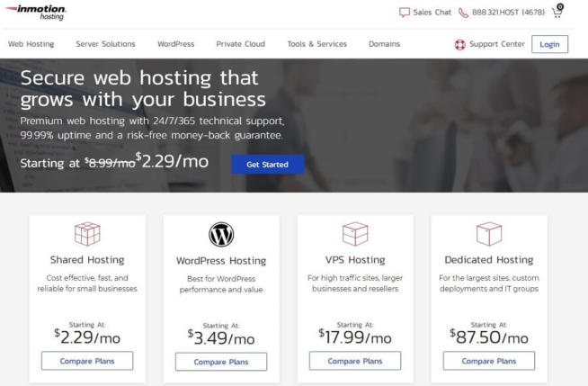Image resolution: width=588 pixels, height=386 pixels.
Task: Click 'Best for WordPress performance and value'
Action: pos(221,284)
